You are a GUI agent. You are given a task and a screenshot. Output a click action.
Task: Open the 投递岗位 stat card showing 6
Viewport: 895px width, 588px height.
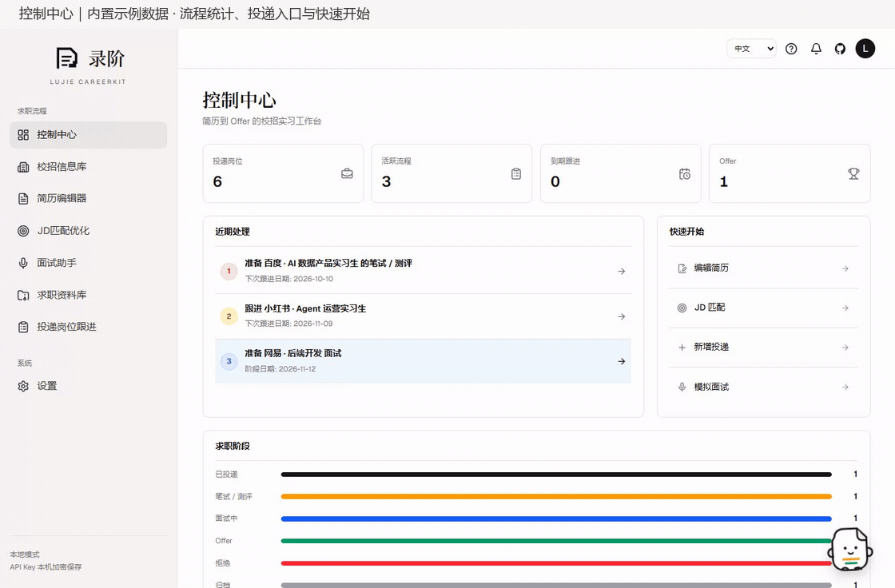pos(283,173)
